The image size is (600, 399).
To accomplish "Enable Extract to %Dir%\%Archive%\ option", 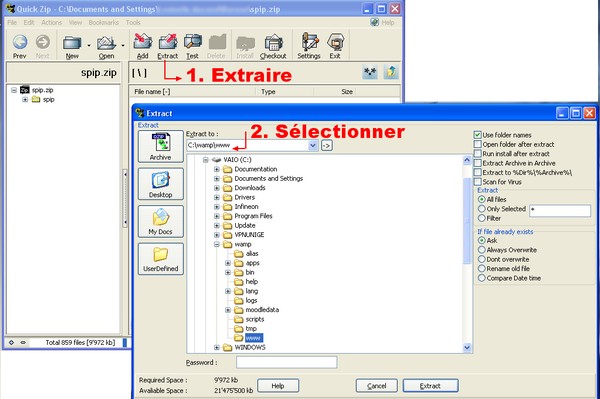I will [x=477, y=172].
